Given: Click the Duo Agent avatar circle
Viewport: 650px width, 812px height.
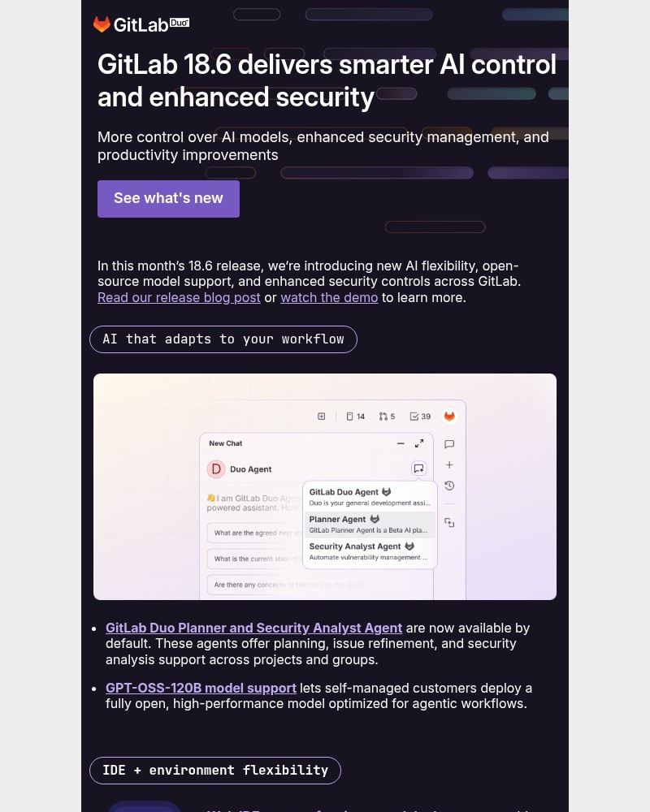Looking at the screenshot, I should pyautogui.click(x=216, y=469).
